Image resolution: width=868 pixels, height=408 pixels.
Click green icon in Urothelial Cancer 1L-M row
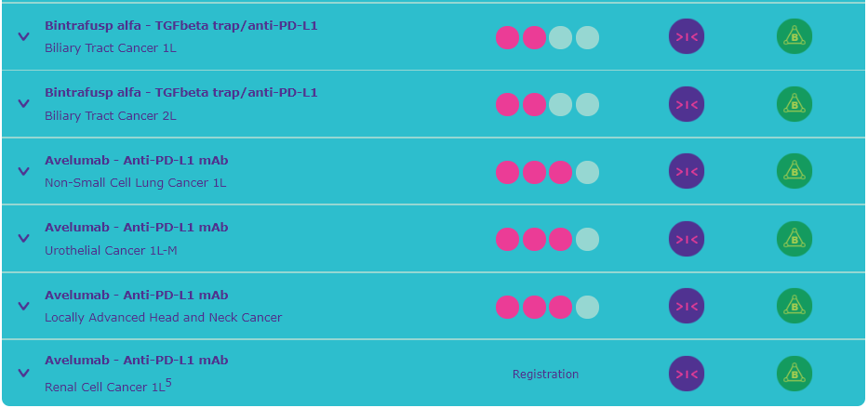795,239
